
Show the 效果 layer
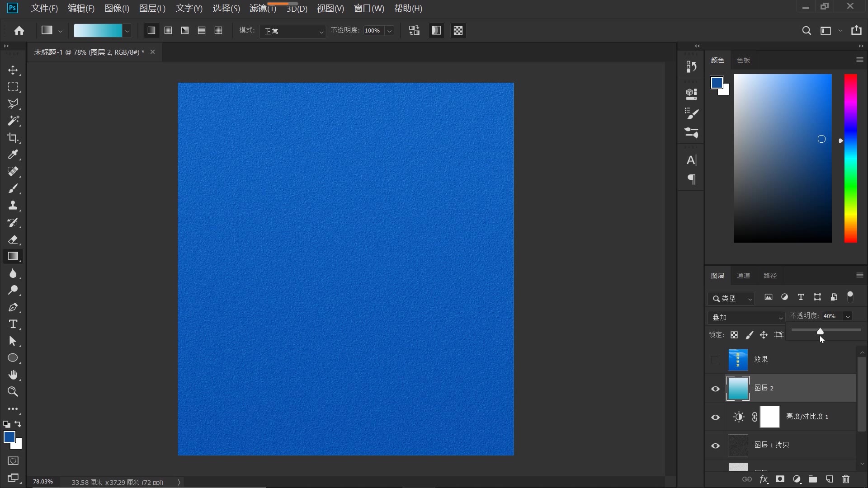coord(715,360)
